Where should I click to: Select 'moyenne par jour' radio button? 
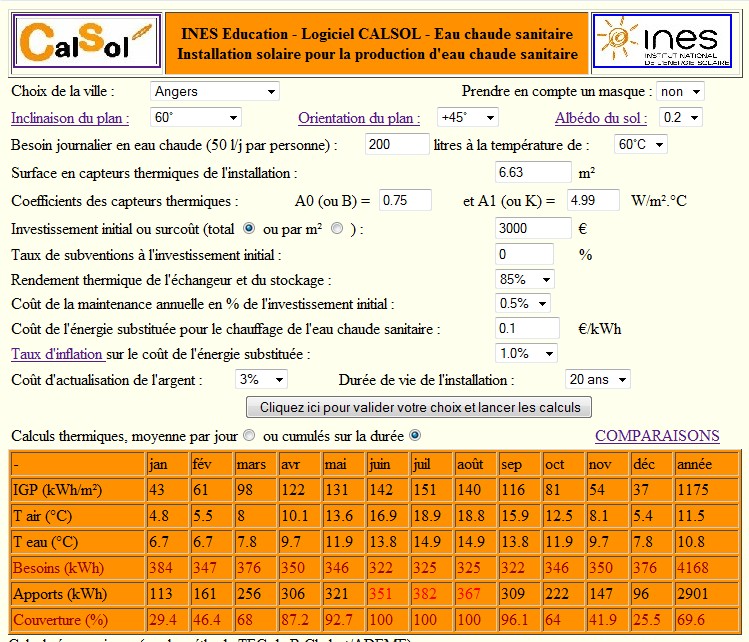249,436
